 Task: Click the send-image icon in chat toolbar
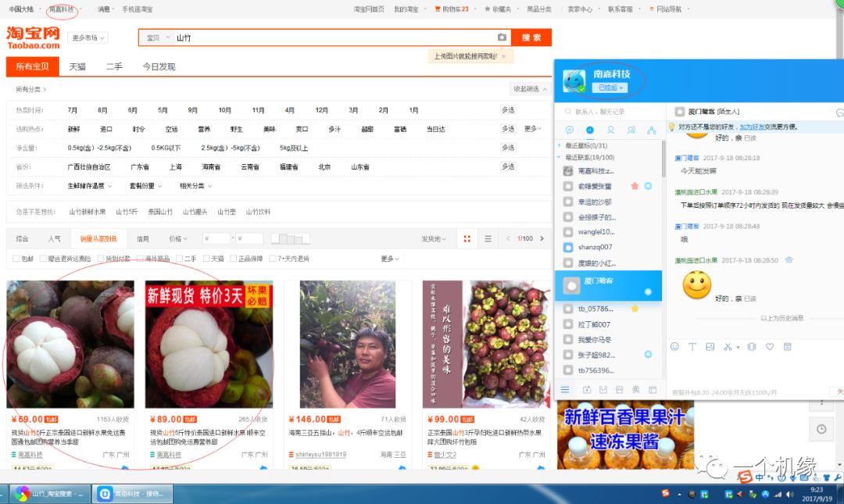(x=710, y=347)
